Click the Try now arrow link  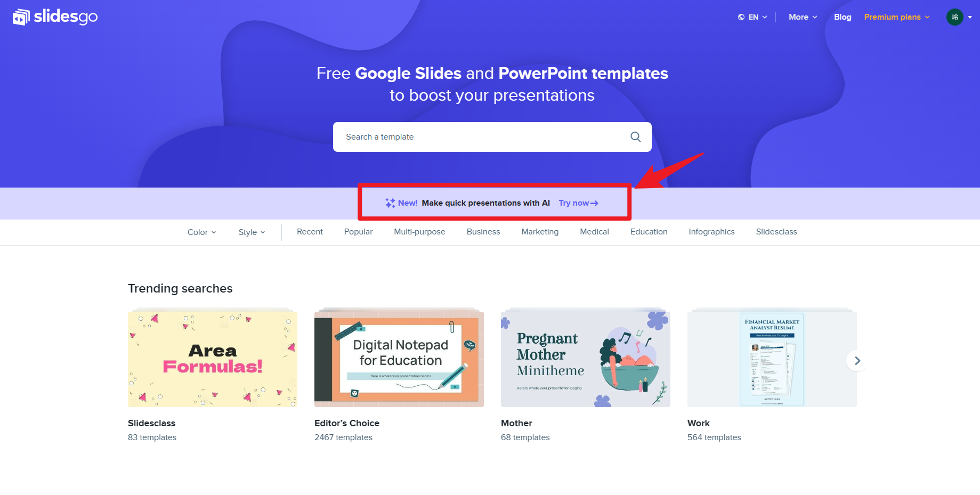pos(578,203)
